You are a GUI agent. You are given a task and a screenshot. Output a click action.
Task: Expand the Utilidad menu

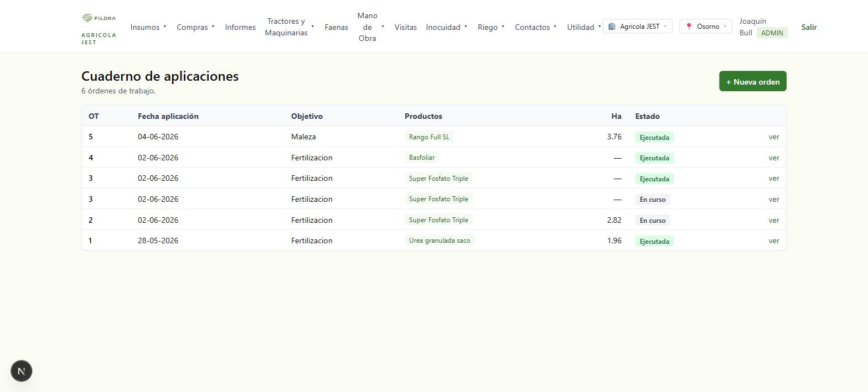pos(584,27)
